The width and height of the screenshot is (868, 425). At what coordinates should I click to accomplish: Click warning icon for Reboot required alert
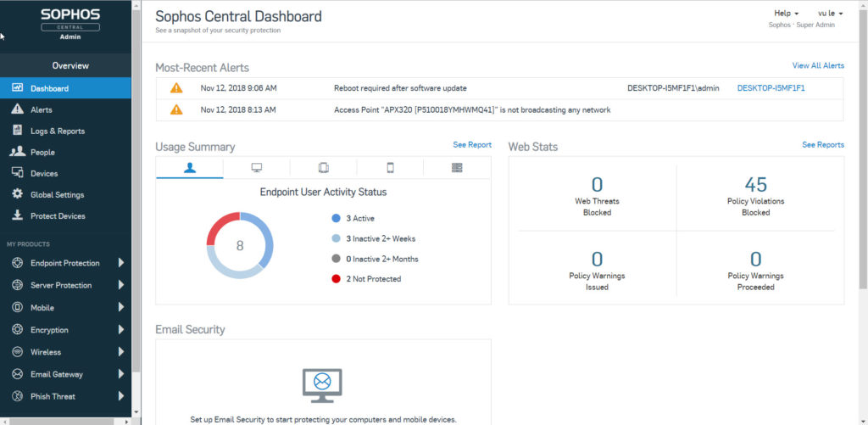[176, 87]
